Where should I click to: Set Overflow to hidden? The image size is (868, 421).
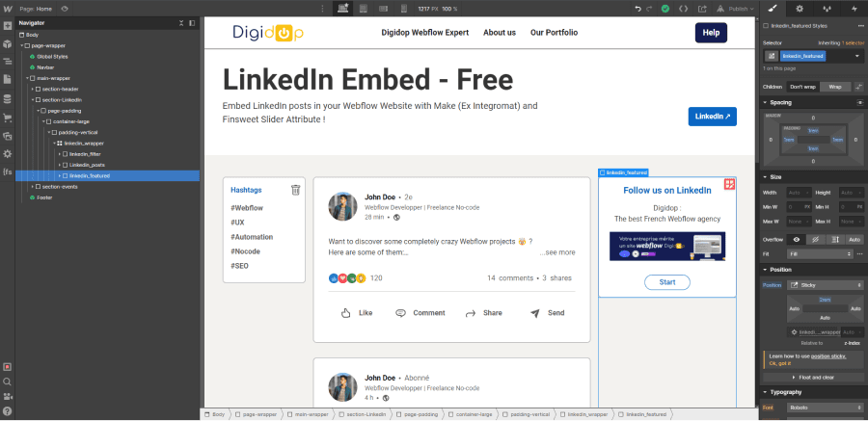815,240
